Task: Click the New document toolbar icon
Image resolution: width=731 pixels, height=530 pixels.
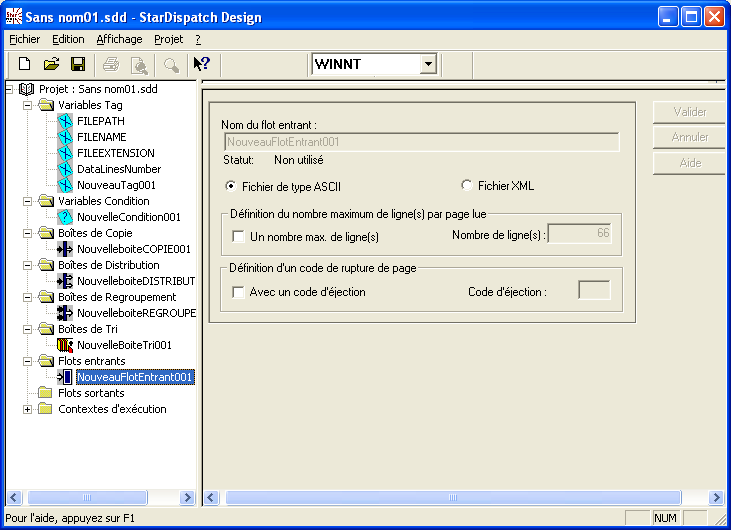Action: pos(24,64)
